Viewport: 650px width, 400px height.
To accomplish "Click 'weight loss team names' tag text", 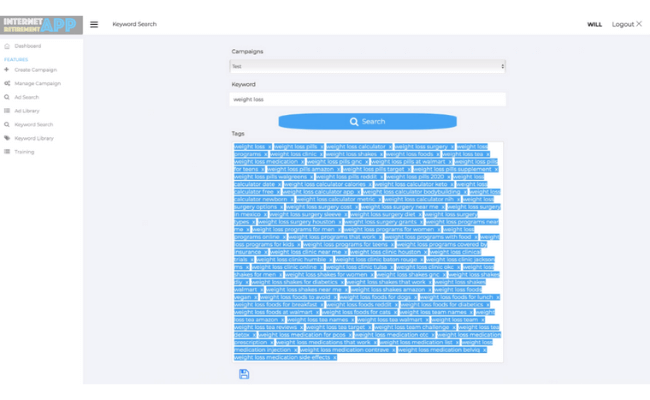I will [433, 312].
